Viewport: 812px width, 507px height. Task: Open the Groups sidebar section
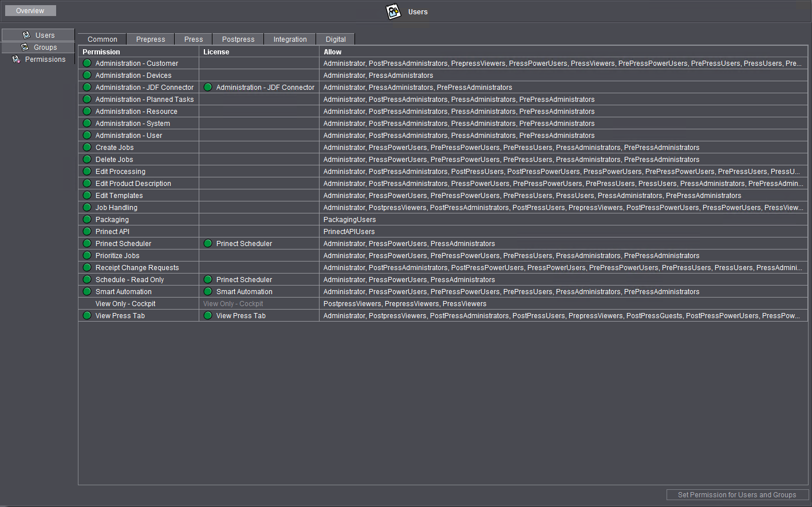click(x=38, y=47)
